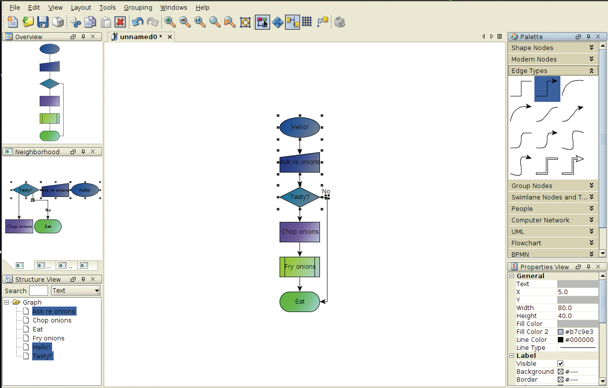Click the Fit Content toolbar icon
Screen dimensions: 608x388
pyautogui.click(x=245, y=22)
